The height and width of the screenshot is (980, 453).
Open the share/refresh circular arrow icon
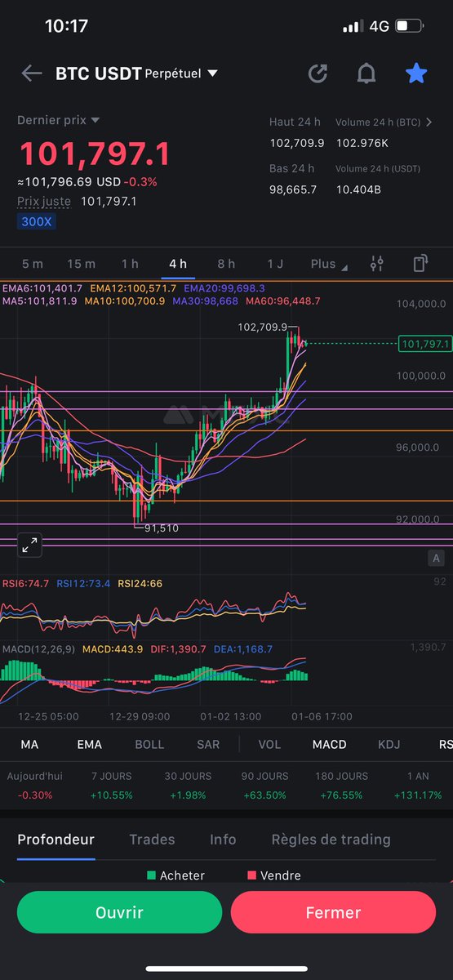point(318,73)
